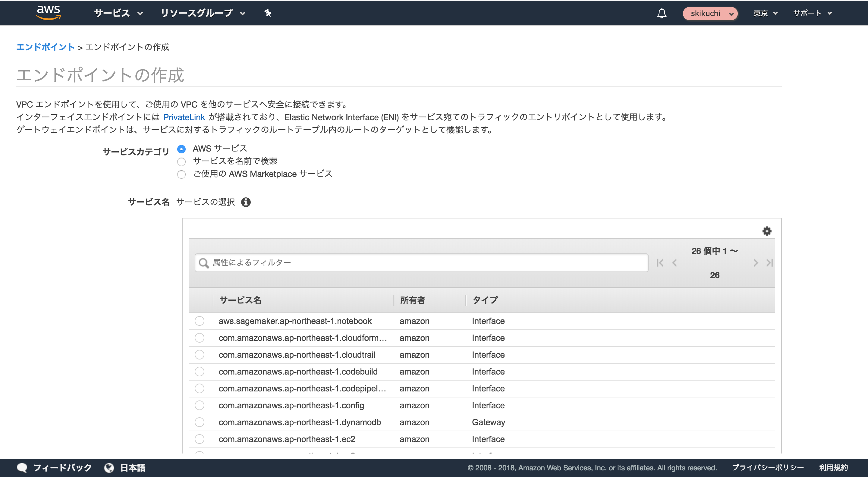Go to previous page of services
This screenshot has height=477, width=868.
pyautogui.click(x=674, y=263)
